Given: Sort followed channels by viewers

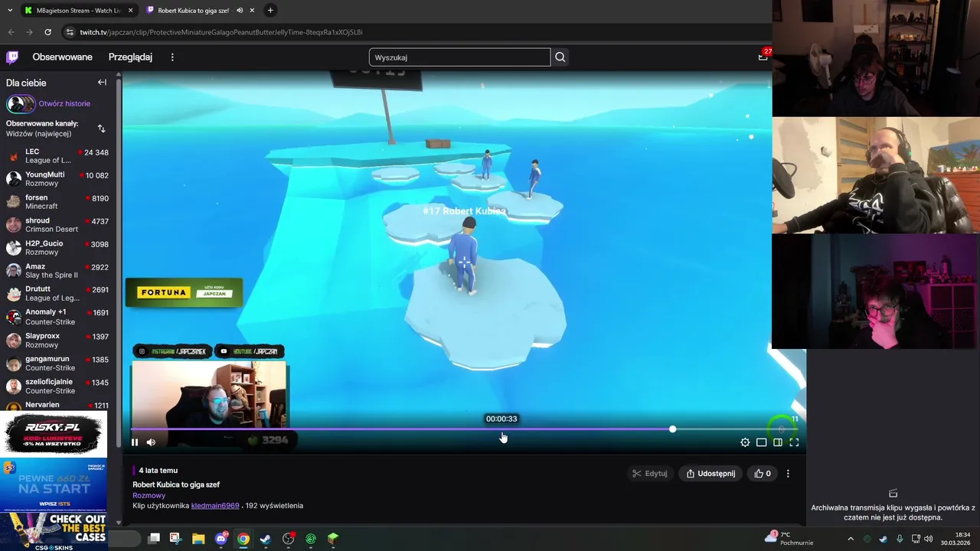Looking at the screenshot, I should [x=102, y=129].
